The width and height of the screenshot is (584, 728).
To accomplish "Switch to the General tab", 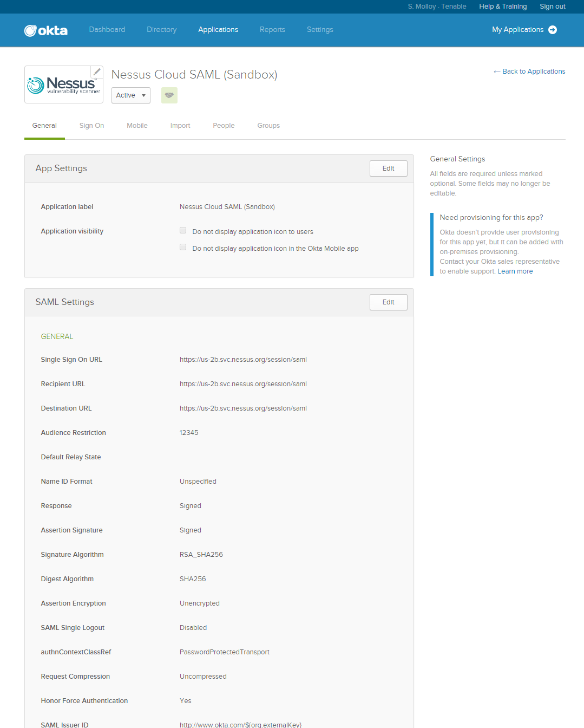I will (44, 126).
